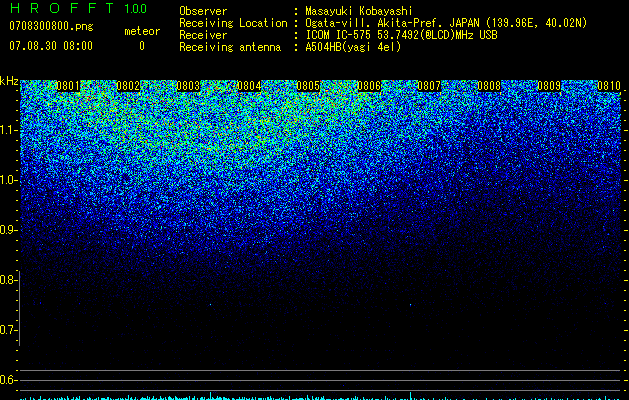Click the 0808 time marker
This screenshot has width=629, height=400.
(489, 86)
